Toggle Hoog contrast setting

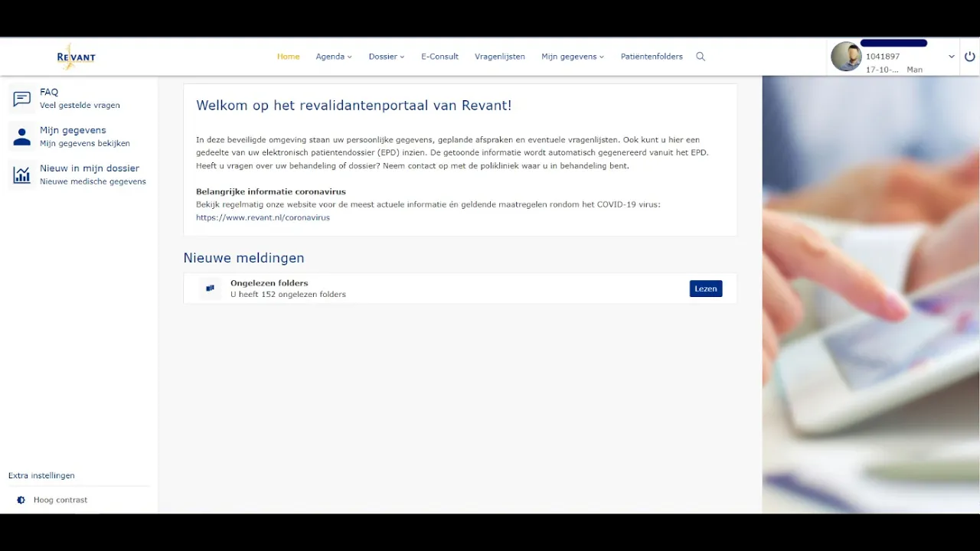pos(60,500)
